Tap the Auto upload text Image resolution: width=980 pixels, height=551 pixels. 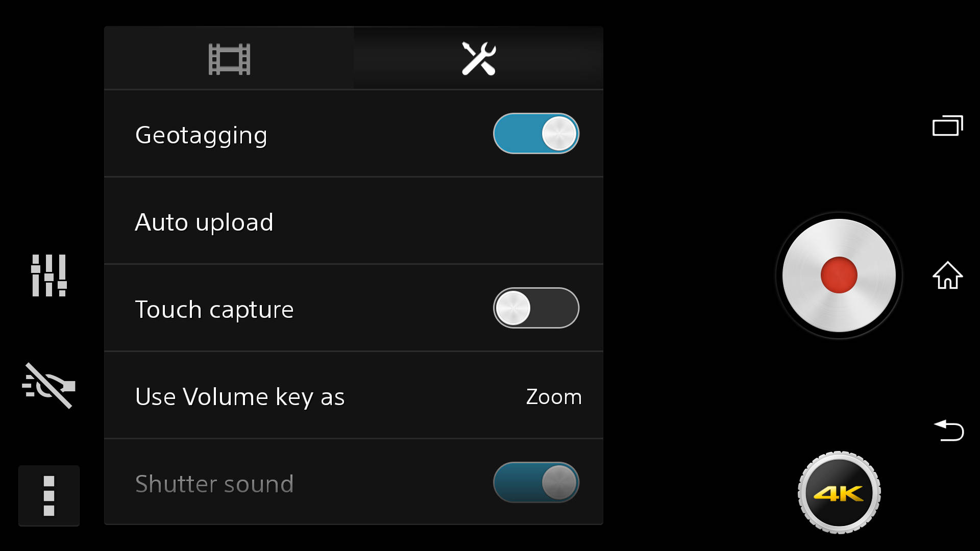pyautogui.click(x=204, y=222)
